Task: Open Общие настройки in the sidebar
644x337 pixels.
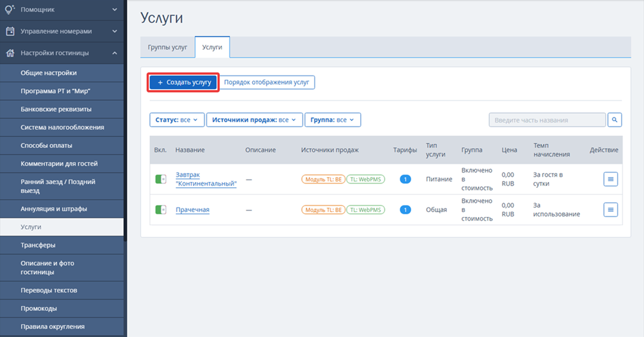Action: click(x=62, y=72)
